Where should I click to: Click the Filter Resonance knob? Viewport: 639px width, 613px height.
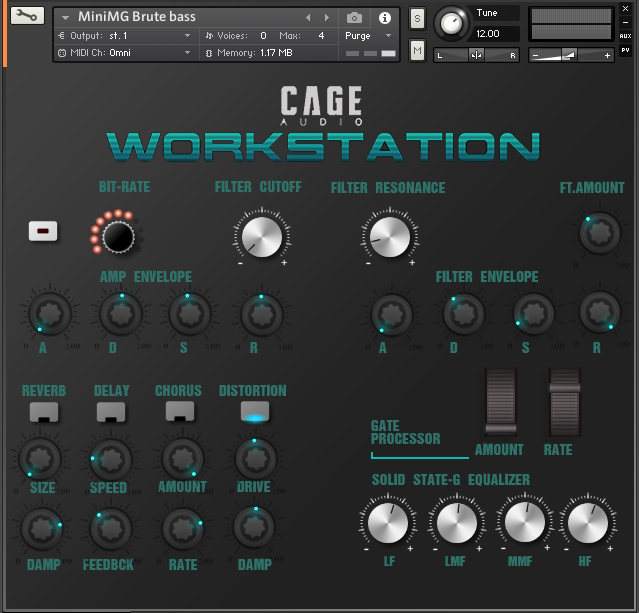coord(390,237)
